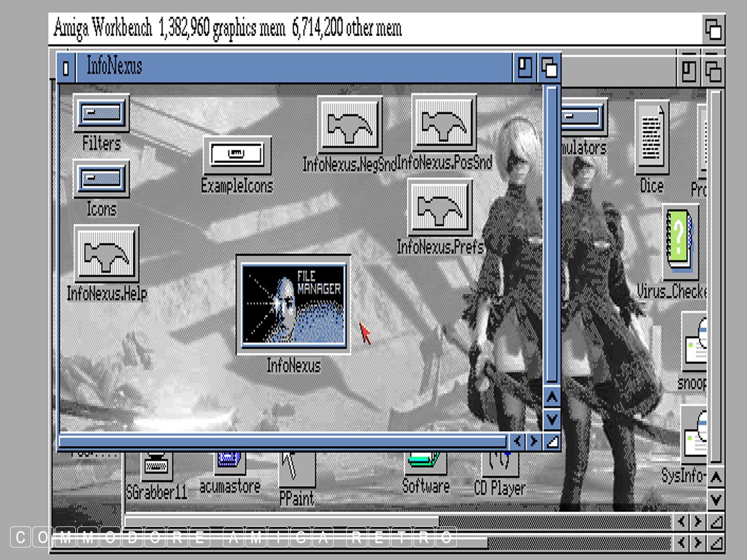The width and height of the screenshot is (747, 560).
Task: Open the Icons drawer
Action: pos(101,179)
